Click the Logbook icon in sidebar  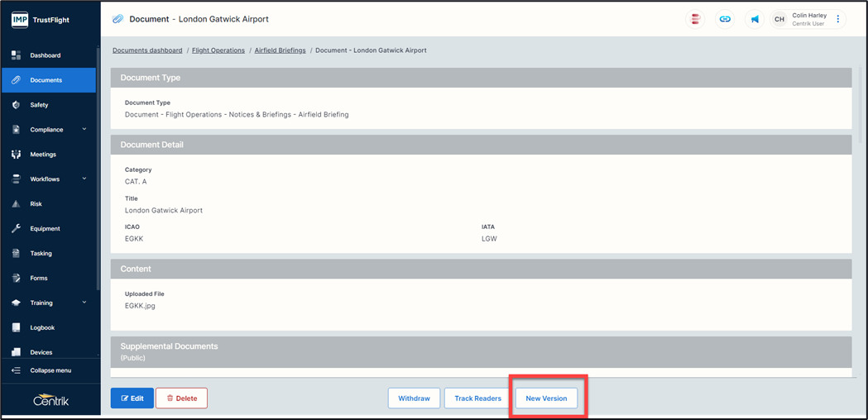[x=16, y=327]
